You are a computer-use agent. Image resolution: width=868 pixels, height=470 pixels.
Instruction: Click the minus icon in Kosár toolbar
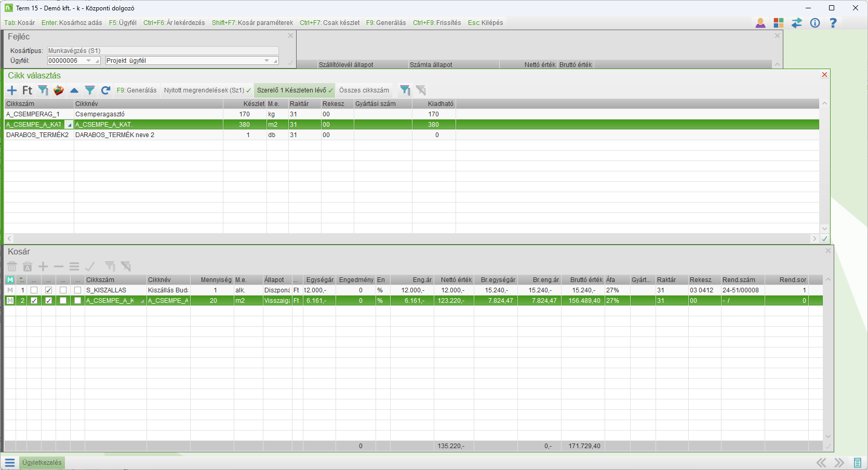tap(59, 266)
